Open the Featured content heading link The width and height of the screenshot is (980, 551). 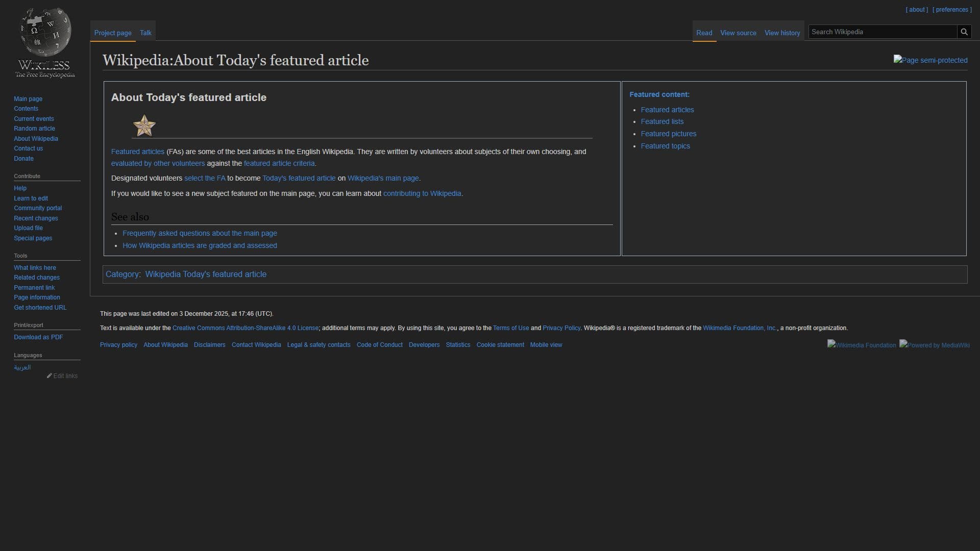659,94
